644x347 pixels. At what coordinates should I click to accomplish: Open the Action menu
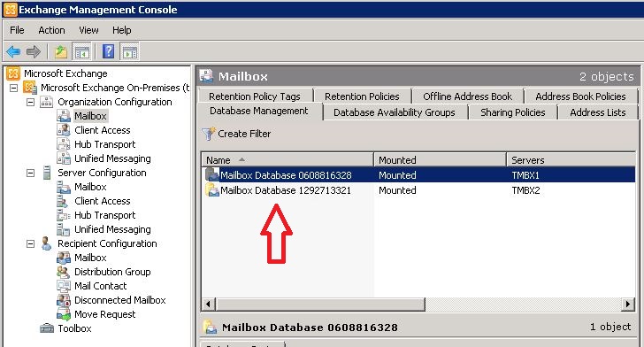51,30
